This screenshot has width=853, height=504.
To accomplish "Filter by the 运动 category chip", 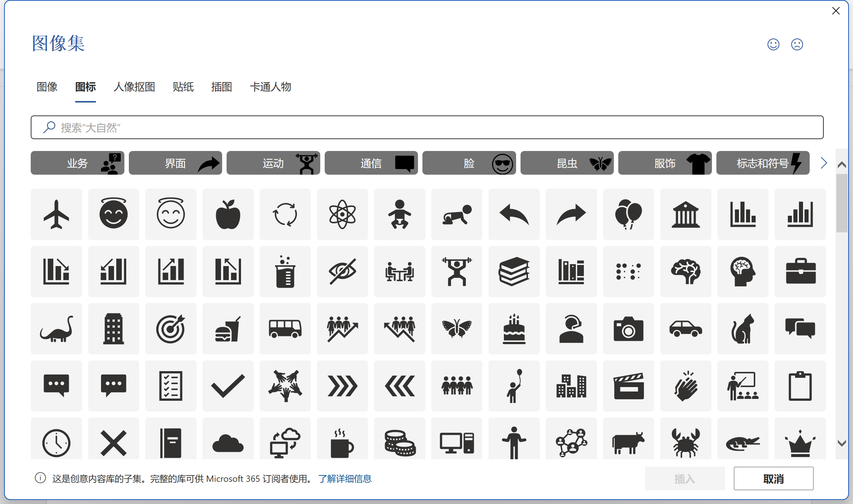I will coord(273,163).
